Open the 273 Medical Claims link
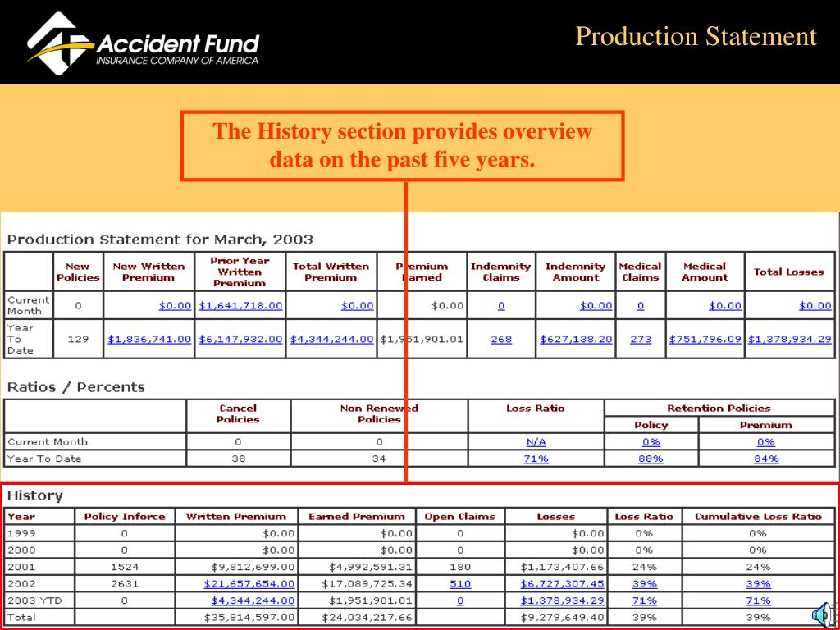The image size is (840, 630). pos(641,339)
